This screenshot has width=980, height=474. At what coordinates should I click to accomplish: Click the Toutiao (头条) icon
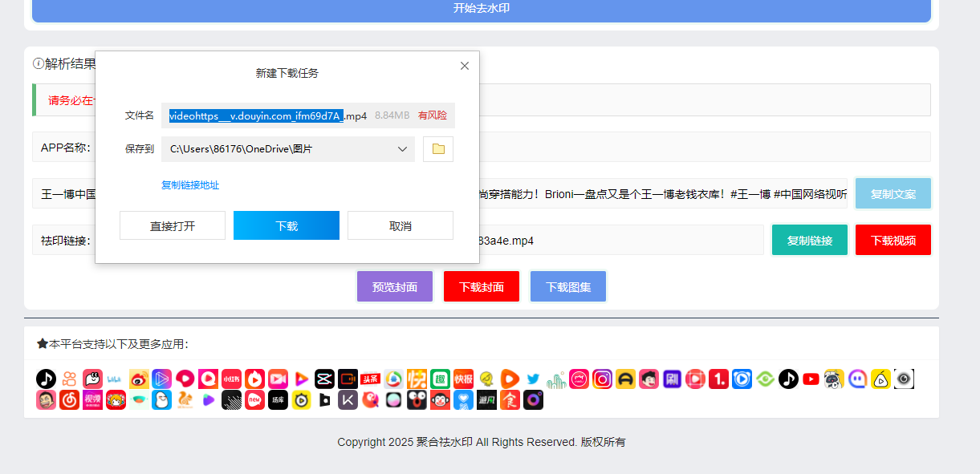(370, 379)
